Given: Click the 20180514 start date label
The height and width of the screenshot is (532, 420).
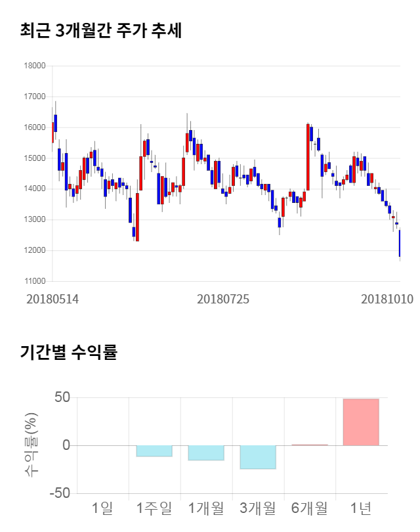Looking at the screenshot, I should 52,299.
